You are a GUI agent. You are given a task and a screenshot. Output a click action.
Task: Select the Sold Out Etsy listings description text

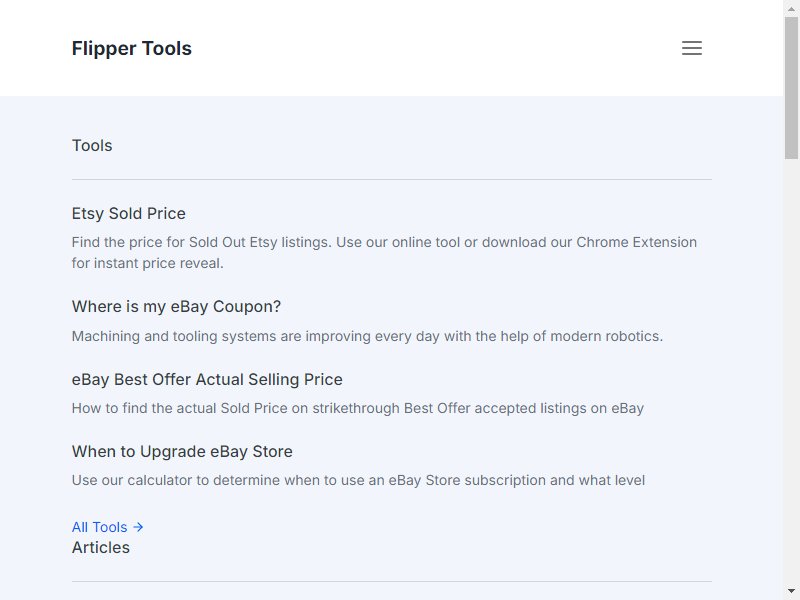384,253
